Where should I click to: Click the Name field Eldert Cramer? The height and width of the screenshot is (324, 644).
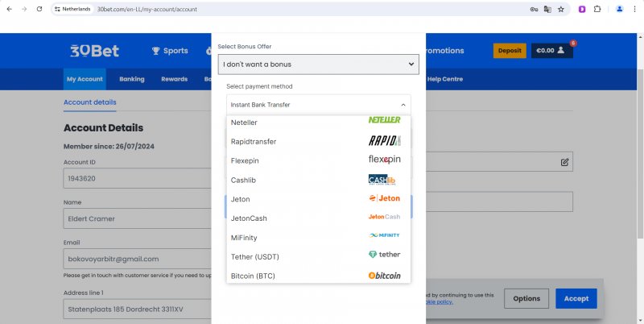pyautogui.click(x=138, y=218)
